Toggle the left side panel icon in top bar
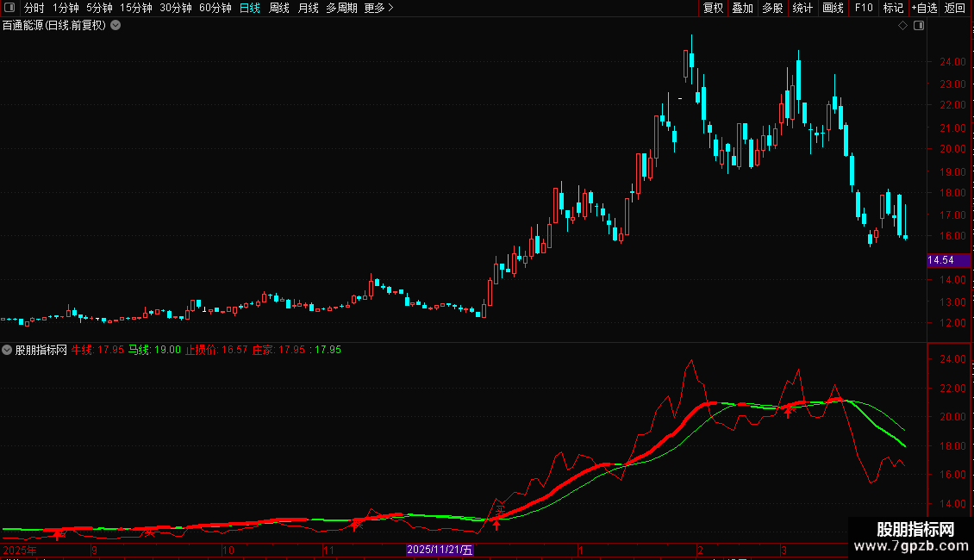 9,8
